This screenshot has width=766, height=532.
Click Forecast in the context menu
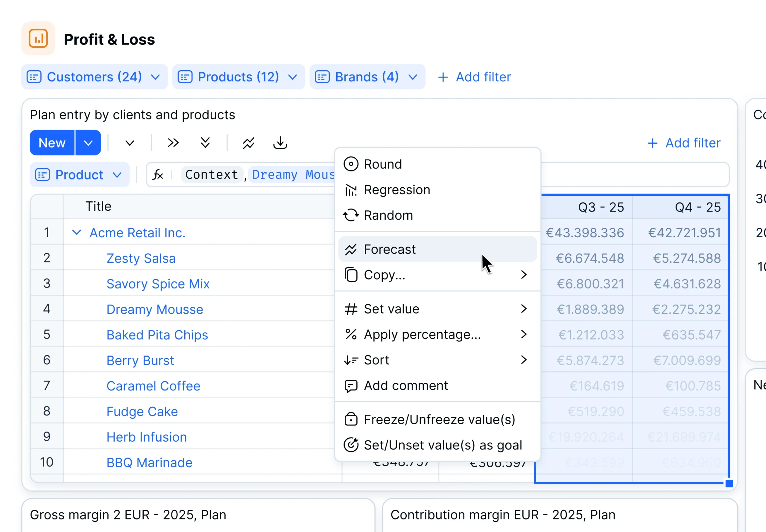pyautogui.click(x=389, y=249)
